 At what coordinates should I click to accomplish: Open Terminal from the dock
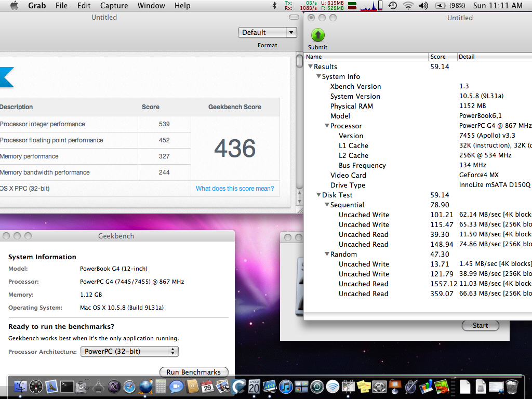(67, 387)
